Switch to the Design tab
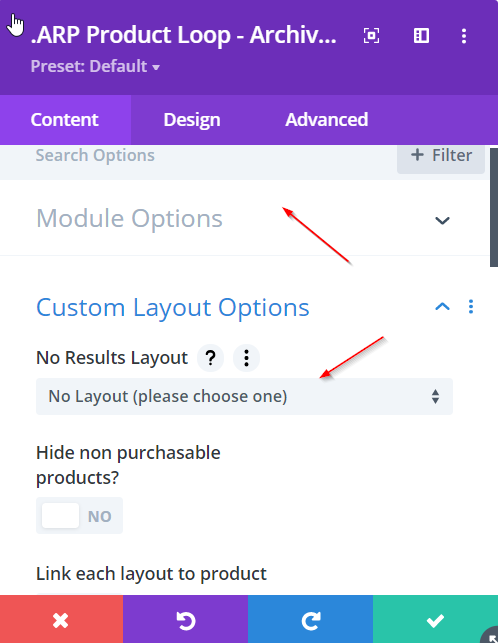498x643 pixels. [192, 120]
